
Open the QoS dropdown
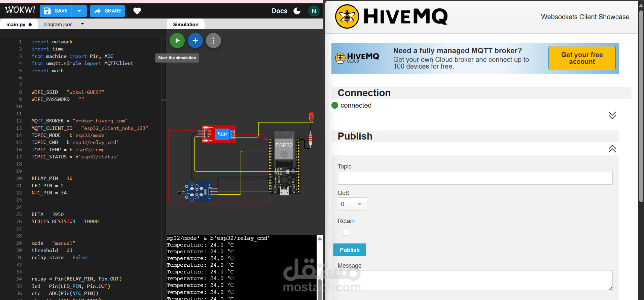(x=352, y=204)
